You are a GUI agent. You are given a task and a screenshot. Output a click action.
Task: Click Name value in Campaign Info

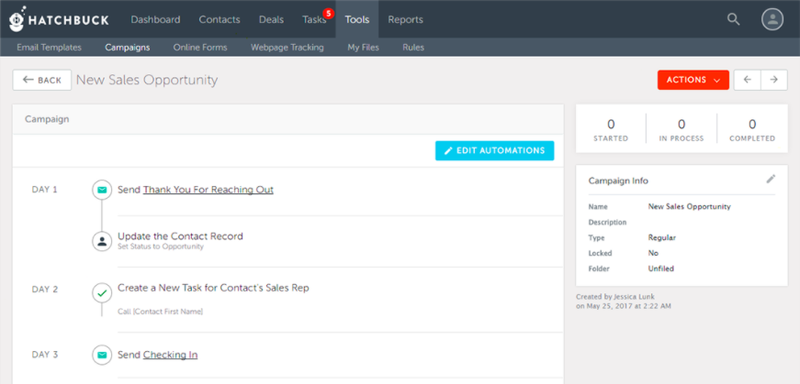pyautogui.click(x=689, y=207)
